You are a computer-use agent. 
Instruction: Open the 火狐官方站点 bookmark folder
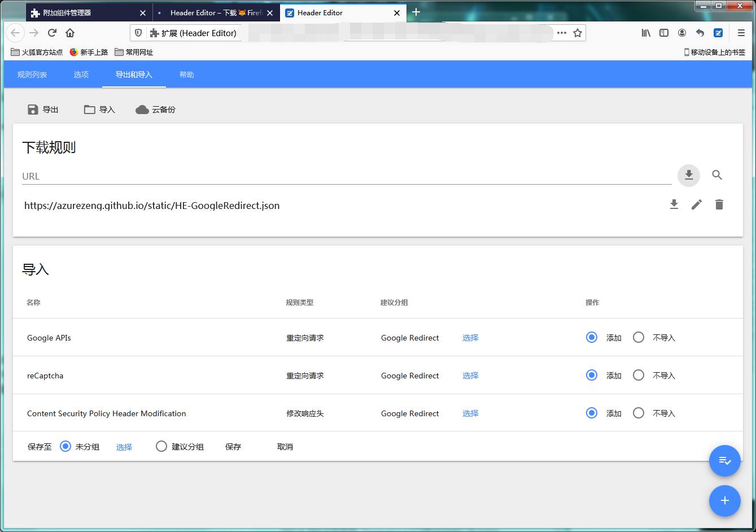point(37,52)
